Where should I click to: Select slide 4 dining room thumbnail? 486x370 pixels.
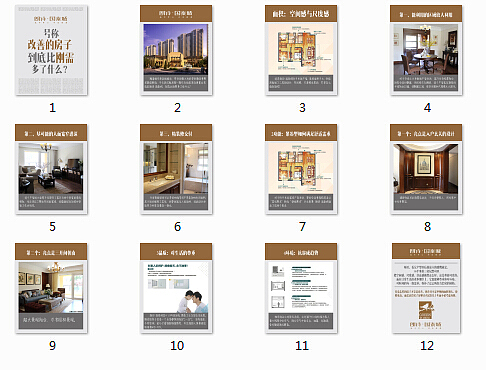tap(426, 50)
